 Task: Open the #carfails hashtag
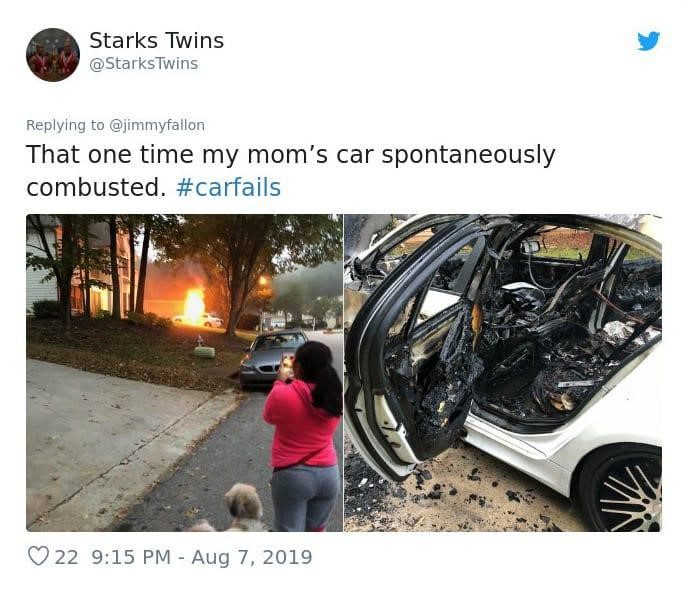228,188
